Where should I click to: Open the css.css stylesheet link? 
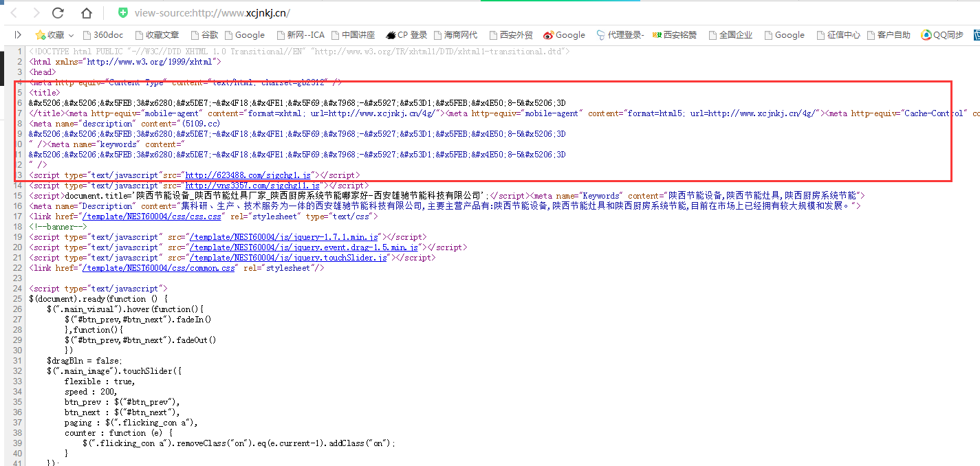click(153, 216)
